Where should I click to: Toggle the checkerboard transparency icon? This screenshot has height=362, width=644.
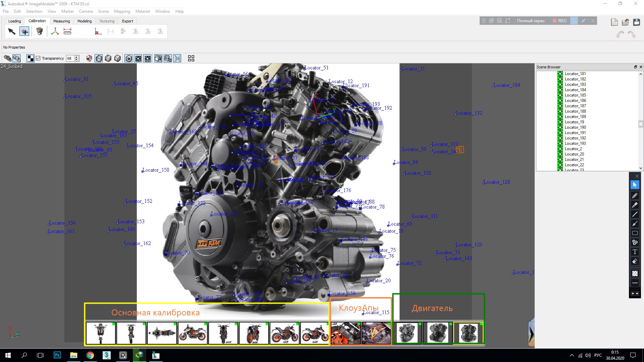point(31,58)
